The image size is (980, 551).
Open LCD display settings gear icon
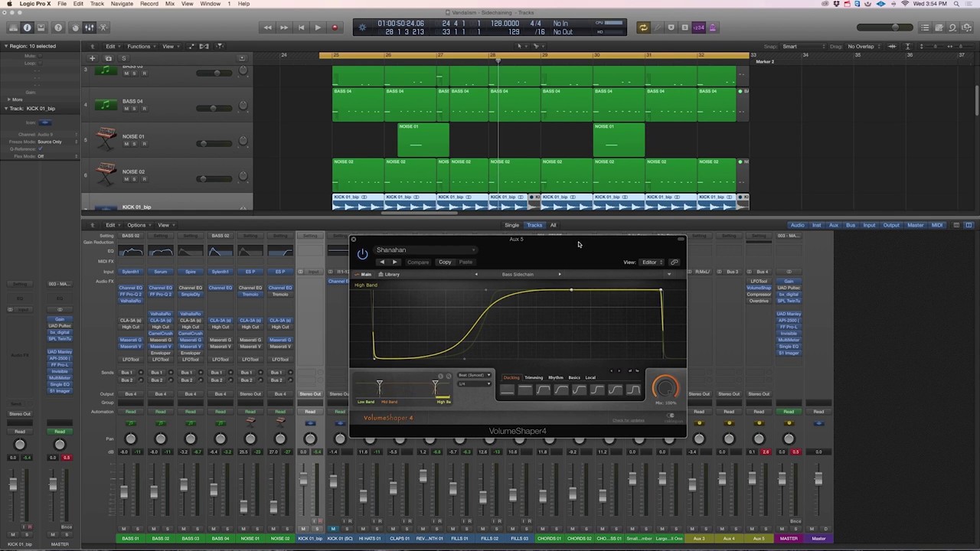[x=363, y=28]
